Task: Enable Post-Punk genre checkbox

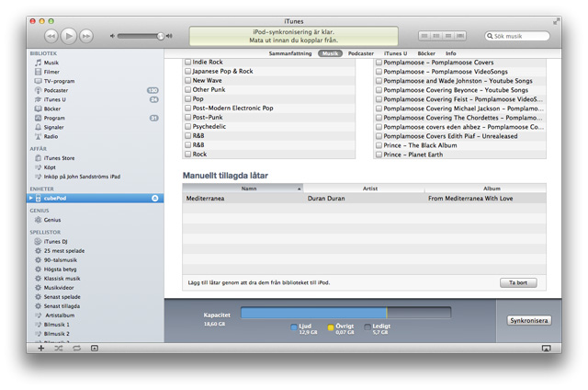Action: pyautogui.click(x=187, y=117)
